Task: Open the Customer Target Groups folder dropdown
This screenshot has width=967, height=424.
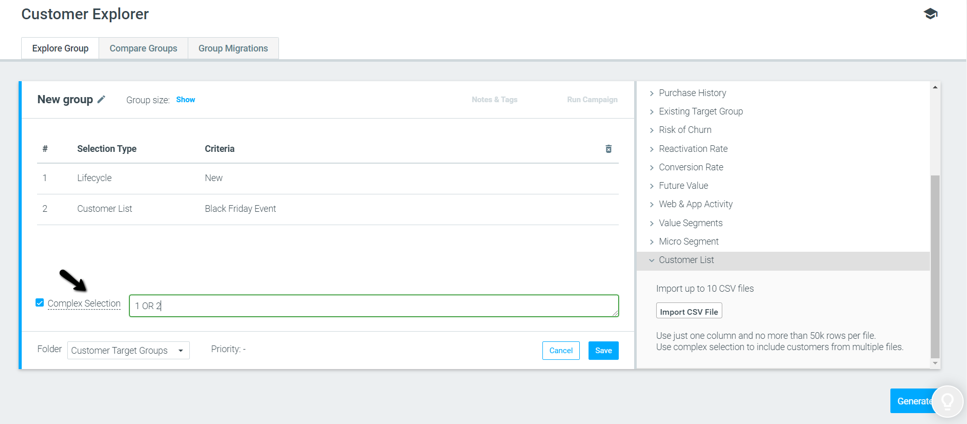Action: pyautogui.click(x=128, y=350)
